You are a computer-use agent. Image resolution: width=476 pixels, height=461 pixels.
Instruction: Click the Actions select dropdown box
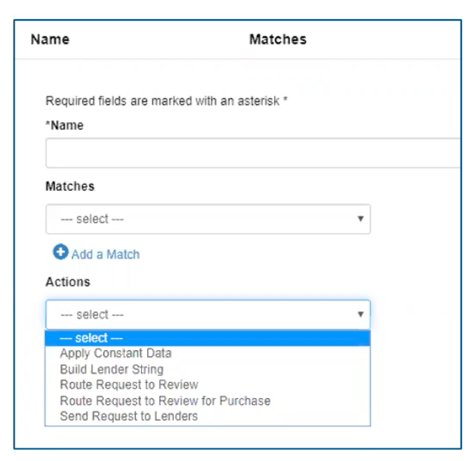(208, 315)
